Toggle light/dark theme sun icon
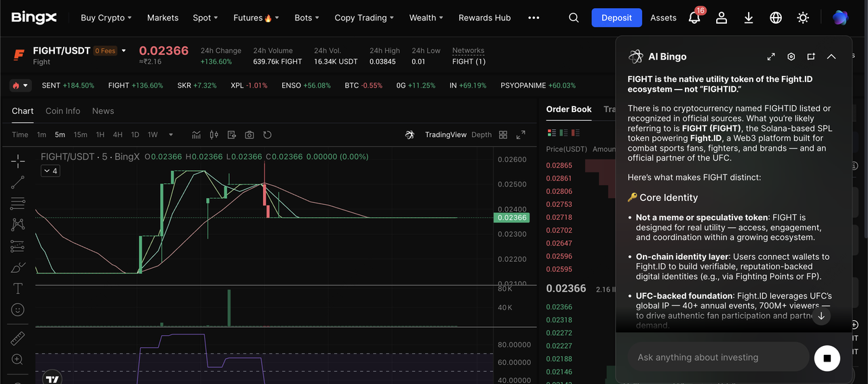The image size is (868, 384). click(803, 18)
